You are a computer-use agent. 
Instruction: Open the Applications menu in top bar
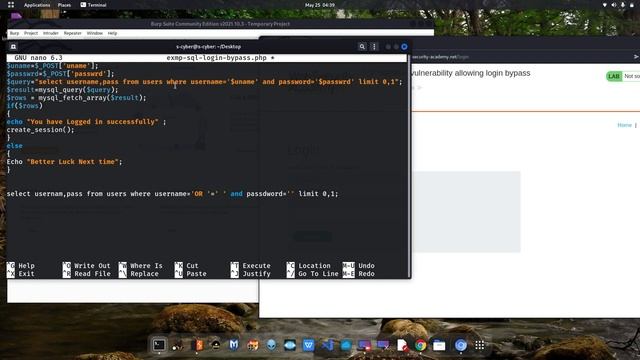pyautogui.click(x=37, y=5)
